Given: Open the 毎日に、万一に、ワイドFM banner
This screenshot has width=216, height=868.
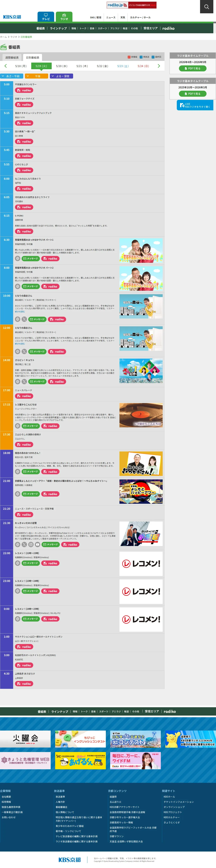Looking at the screenshot, I should pyautogui.click(x=136, y=760).
